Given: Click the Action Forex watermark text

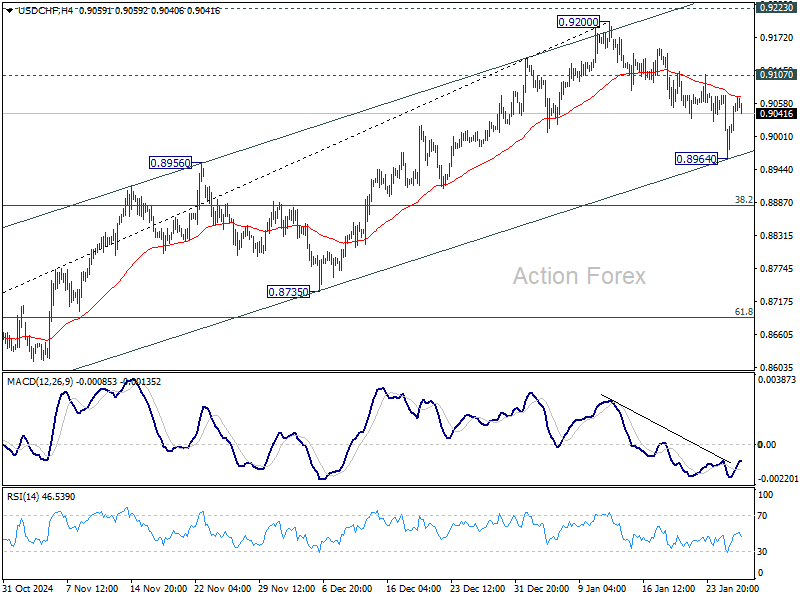Looking at the screenshot, I should pos(582,276).
